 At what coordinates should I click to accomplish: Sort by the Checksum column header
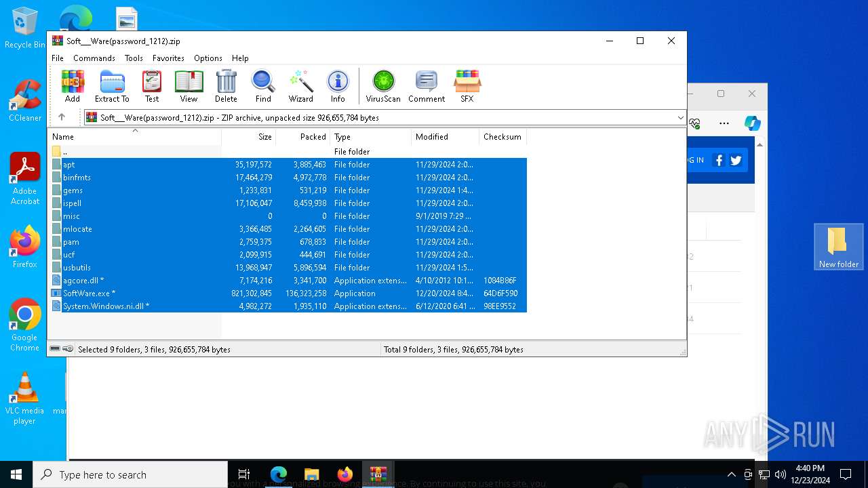(502, 137)
